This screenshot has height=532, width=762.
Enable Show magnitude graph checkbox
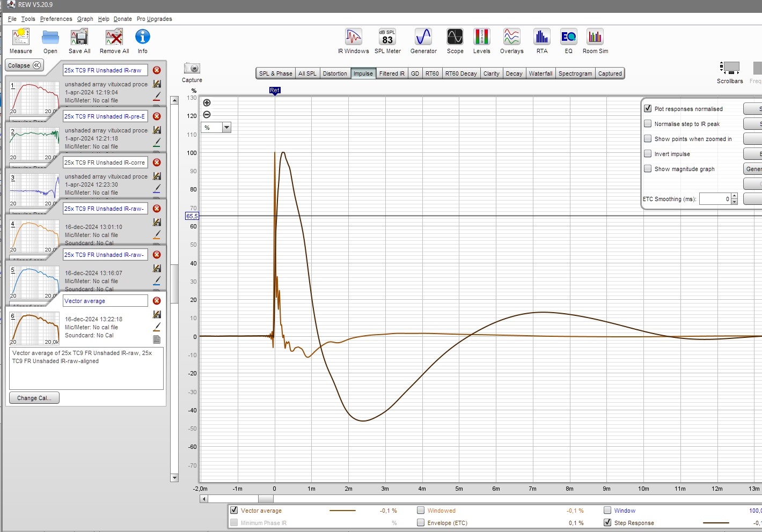pos(648,168)
